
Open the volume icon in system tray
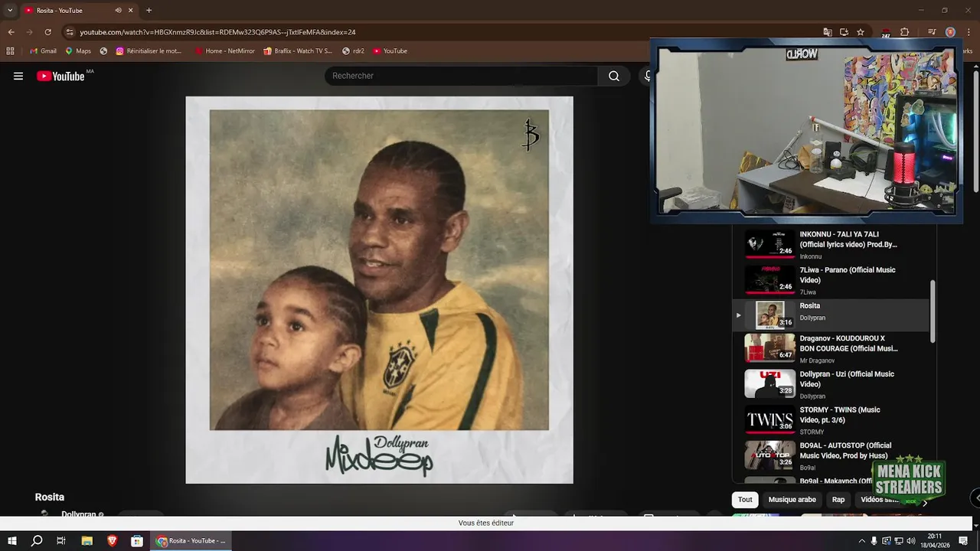[x=911, y=541]
